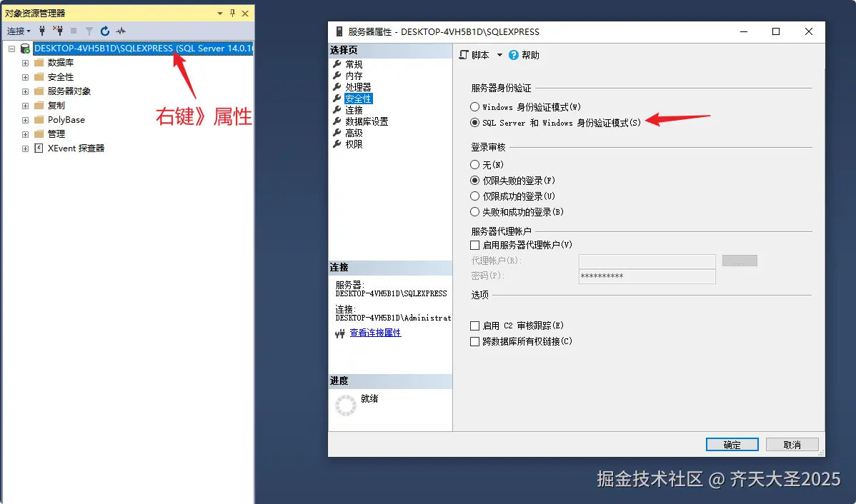Open the 常规 page

[354, 64]
